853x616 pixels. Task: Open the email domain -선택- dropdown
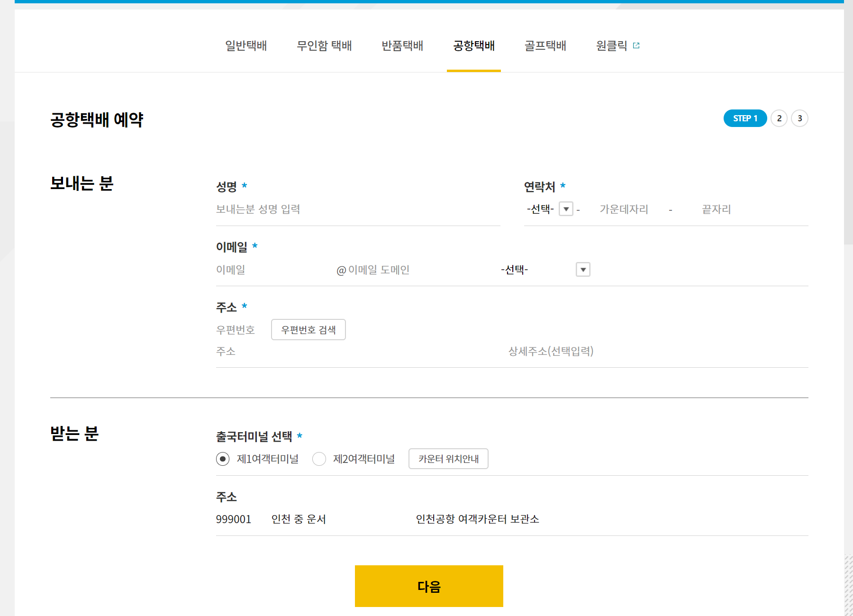[545, 270]
